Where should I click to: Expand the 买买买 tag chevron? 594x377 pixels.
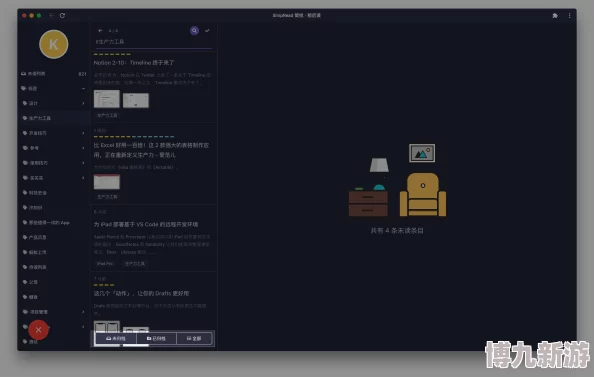tap(83, 178)
